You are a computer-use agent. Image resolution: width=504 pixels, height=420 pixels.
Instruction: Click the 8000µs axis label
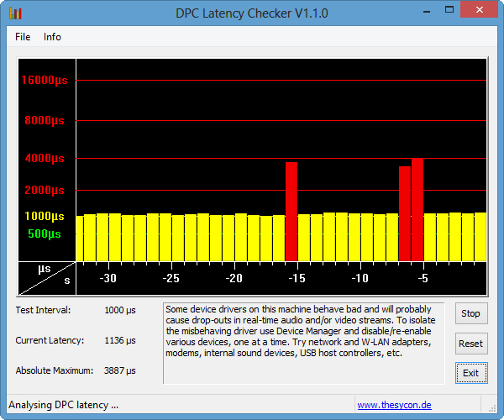[45, 120]
